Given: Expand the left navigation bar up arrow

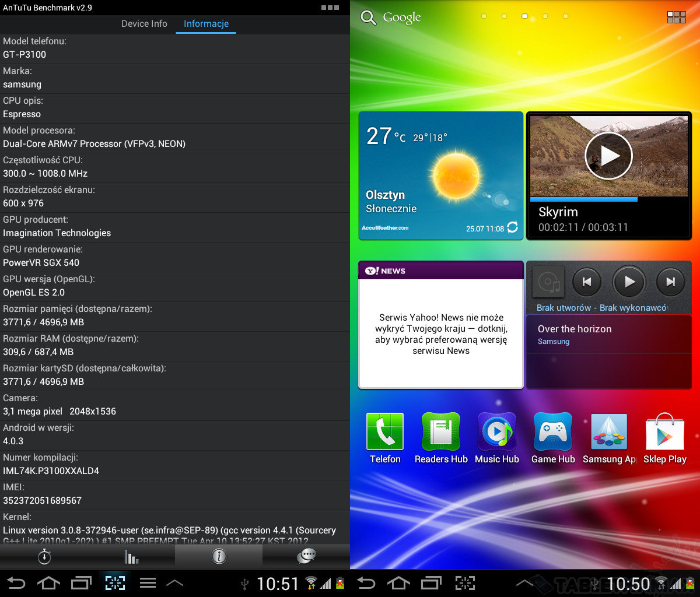Looking at the screenshot, I should (175, 583).
